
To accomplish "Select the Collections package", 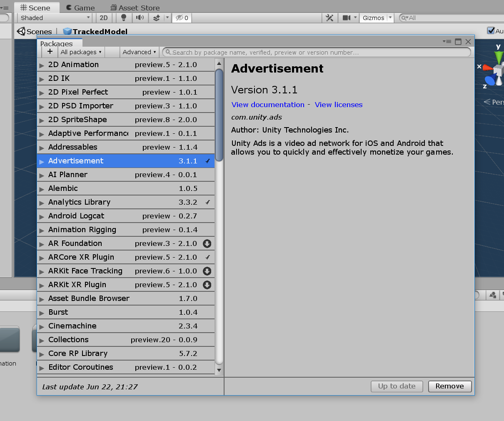I will pos(126,340).
